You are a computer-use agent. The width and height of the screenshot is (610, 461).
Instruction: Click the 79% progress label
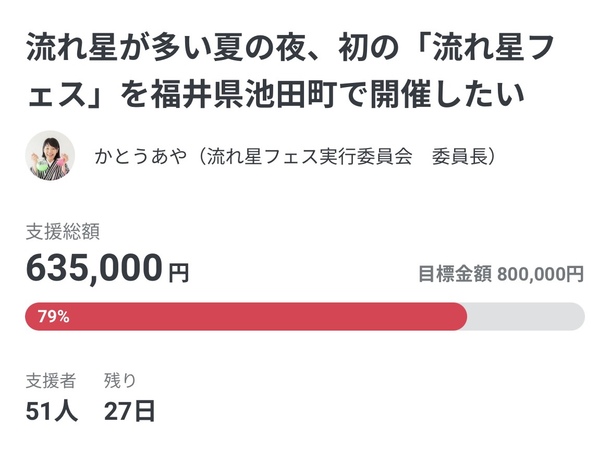(53, 317)
